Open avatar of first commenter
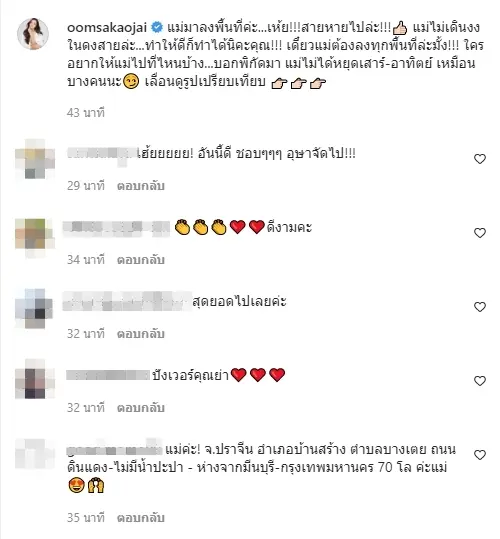 click(x=34, y=159)
